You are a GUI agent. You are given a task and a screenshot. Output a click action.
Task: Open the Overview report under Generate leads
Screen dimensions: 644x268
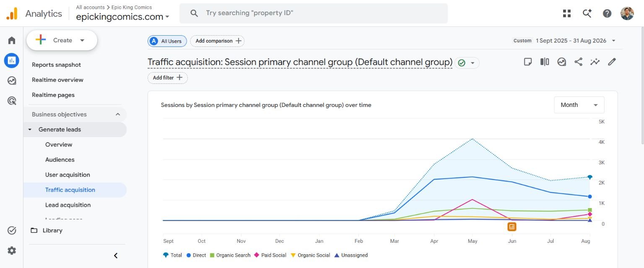[x=59, y=144]
